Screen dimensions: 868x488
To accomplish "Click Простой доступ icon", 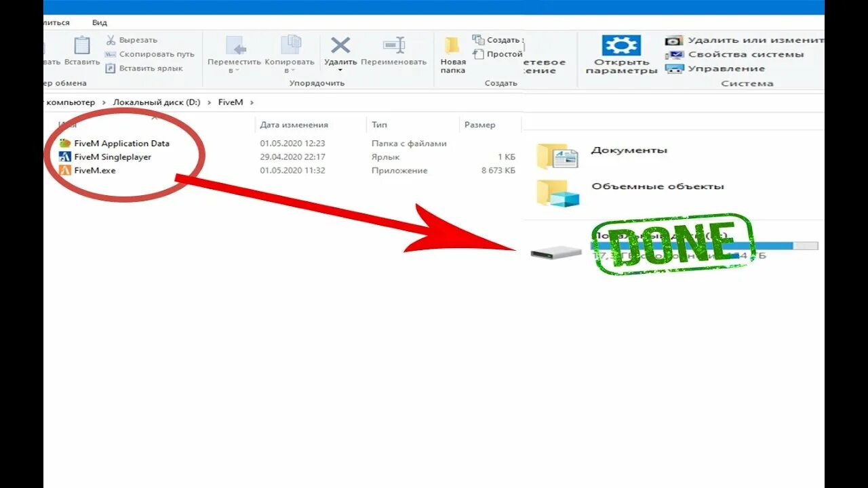I will coord(478,54).
